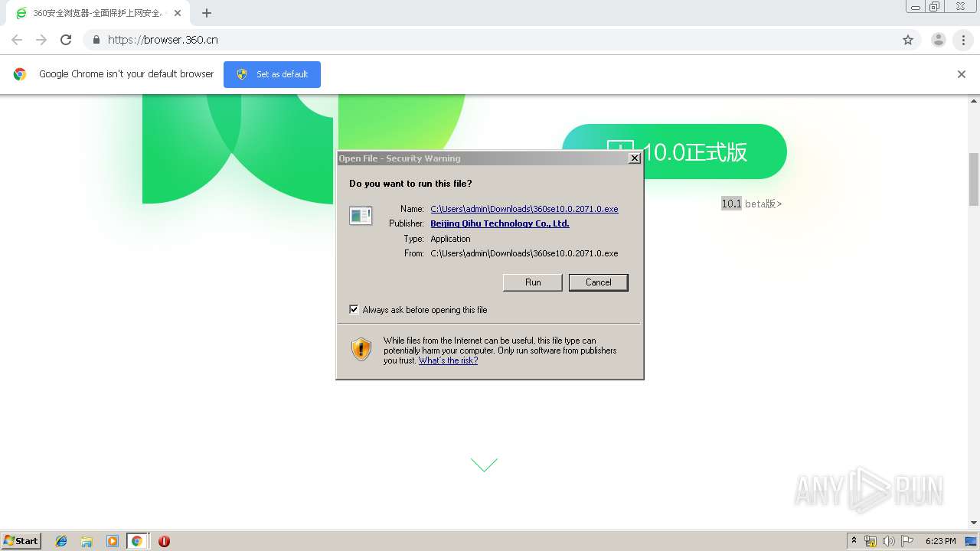Open the What's the risk link
The width and height of the screenshot is (980, 551).
448,360
